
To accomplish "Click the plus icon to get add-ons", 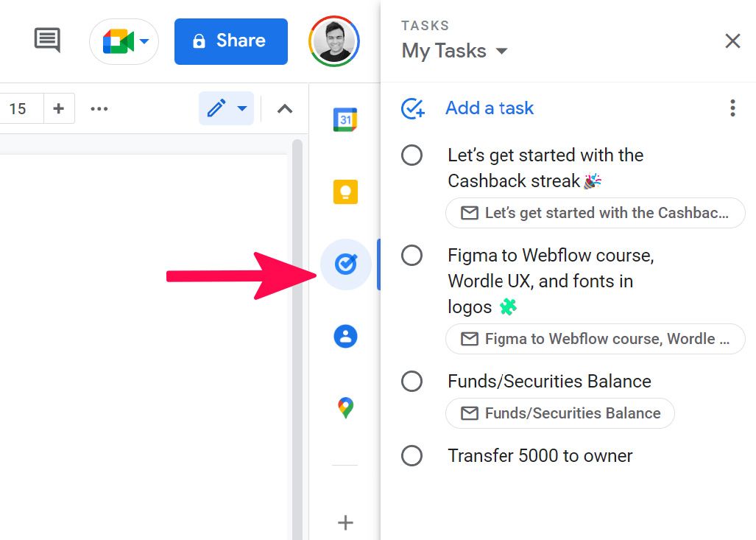I will point(345,522).
